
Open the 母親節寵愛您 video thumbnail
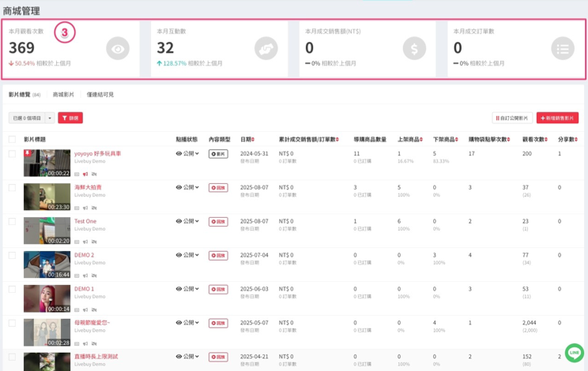coord(47,332)
